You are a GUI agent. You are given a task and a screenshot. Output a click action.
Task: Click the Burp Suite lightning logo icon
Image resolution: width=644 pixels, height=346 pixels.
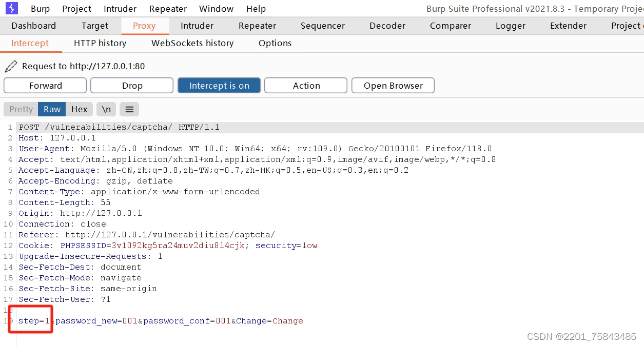click(11, 8)
